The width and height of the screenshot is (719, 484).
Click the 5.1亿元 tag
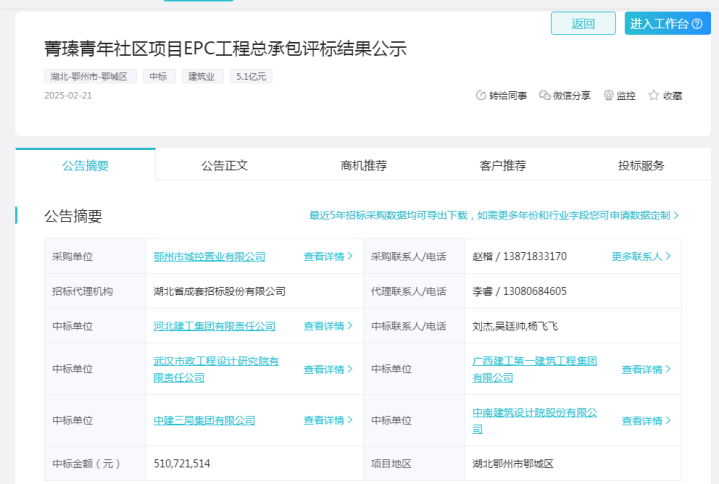point(251,76)
